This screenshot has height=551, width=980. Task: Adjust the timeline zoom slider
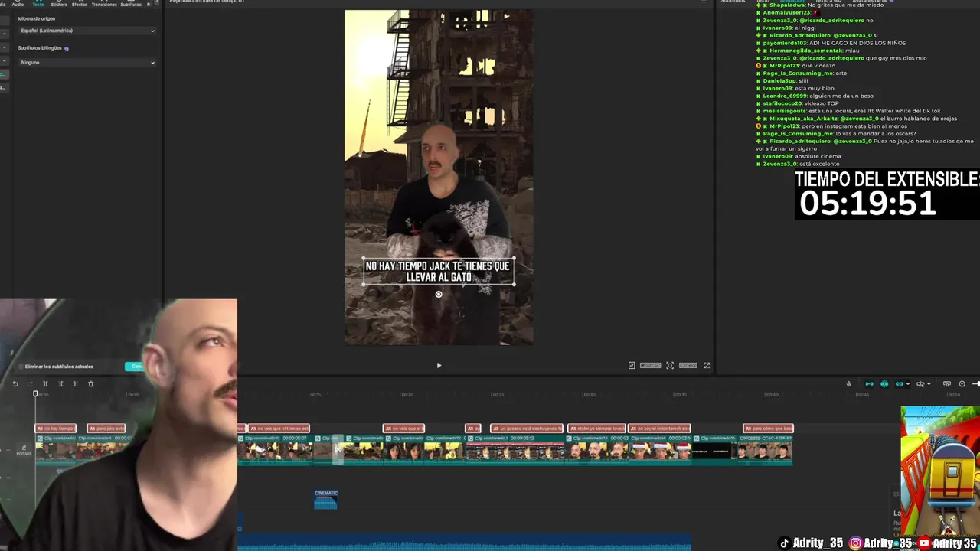point(975,383)
